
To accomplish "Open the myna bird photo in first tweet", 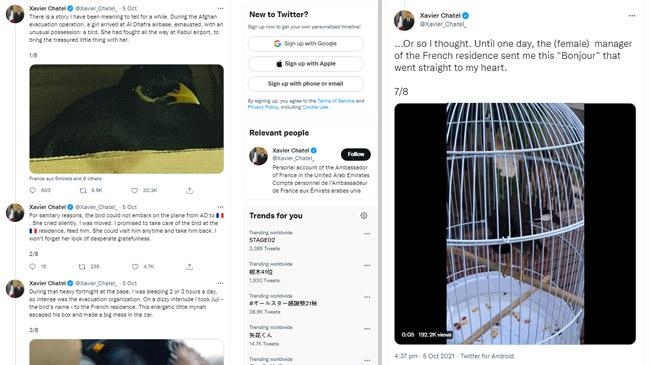I will [126, 119].
